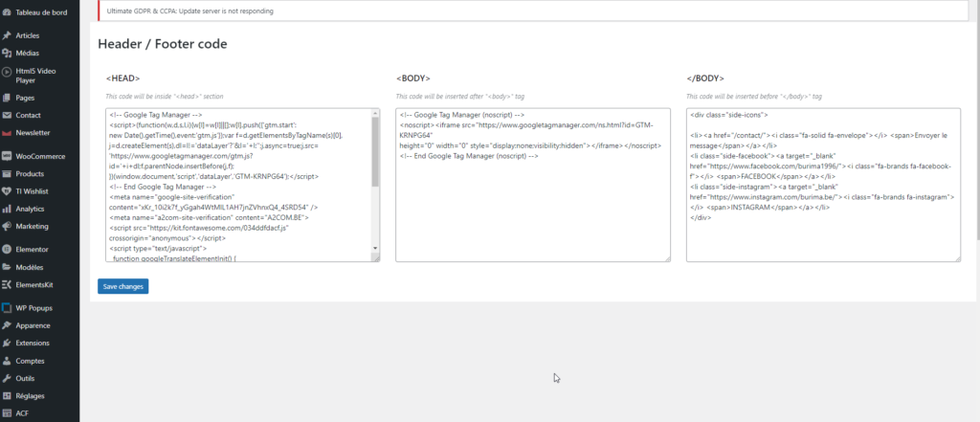Click the a2com-site-verification meta line
The width and height of the screenshot is (980, 422).
click(209, 217)
